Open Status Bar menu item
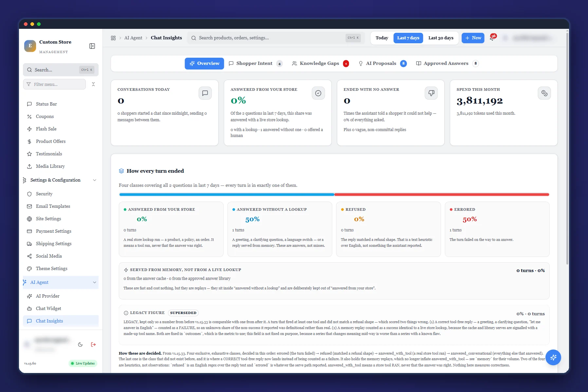Screen dimensions: 588x392 61,104
